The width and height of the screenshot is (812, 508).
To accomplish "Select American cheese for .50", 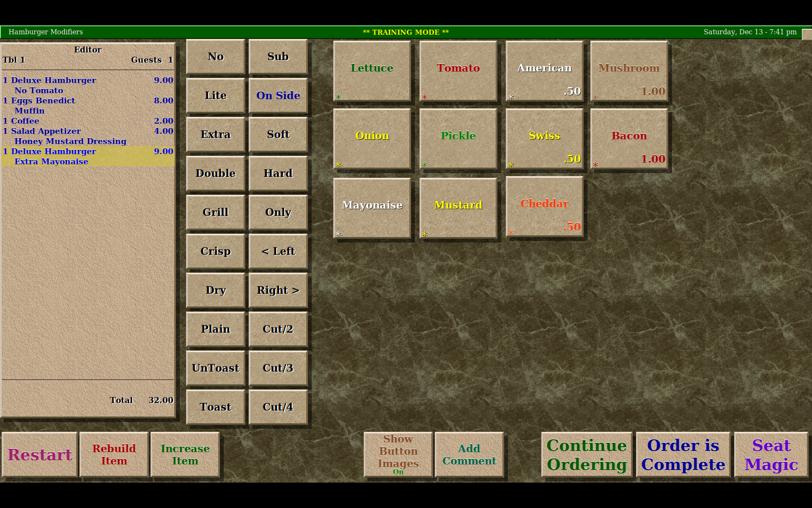I will (x=544, y=70).
